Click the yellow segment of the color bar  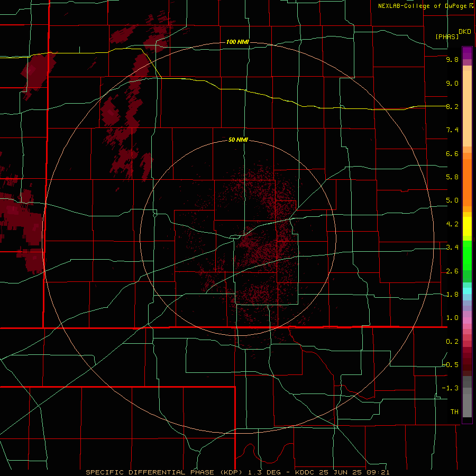click(467, 226)
